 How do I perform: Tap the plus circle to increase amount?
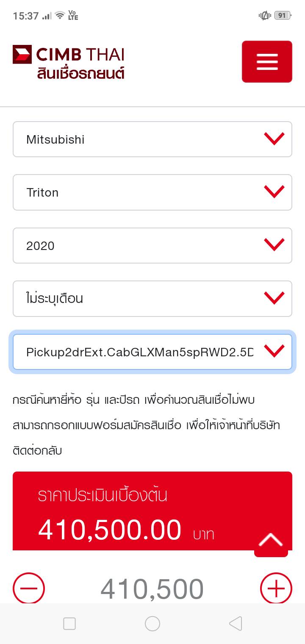pos(276,588)
